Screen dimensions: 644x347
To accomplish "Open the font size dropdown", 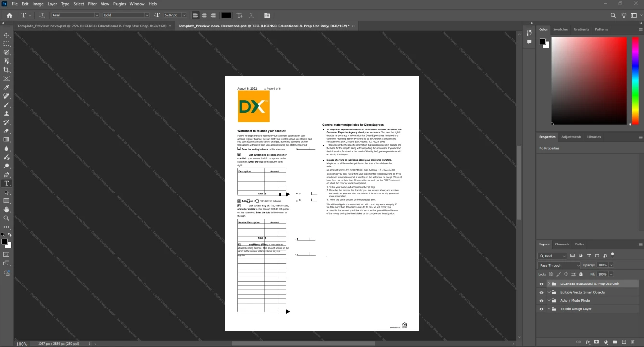I will click(x=184, y=15).
